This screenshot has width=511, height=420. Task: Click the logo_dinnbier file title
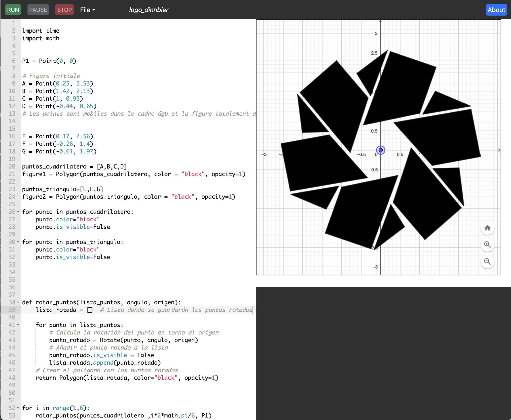(x=149, y=10)
